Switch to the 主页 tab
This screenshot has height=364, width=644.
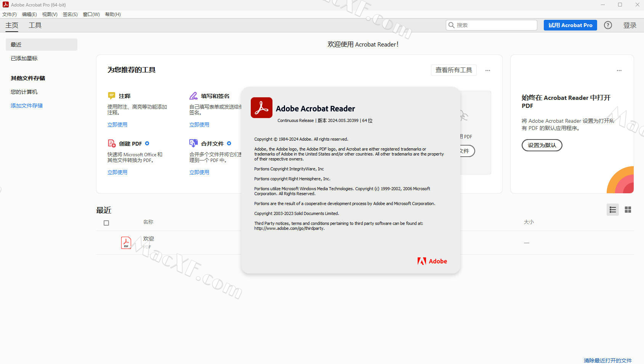coord(12,25)
